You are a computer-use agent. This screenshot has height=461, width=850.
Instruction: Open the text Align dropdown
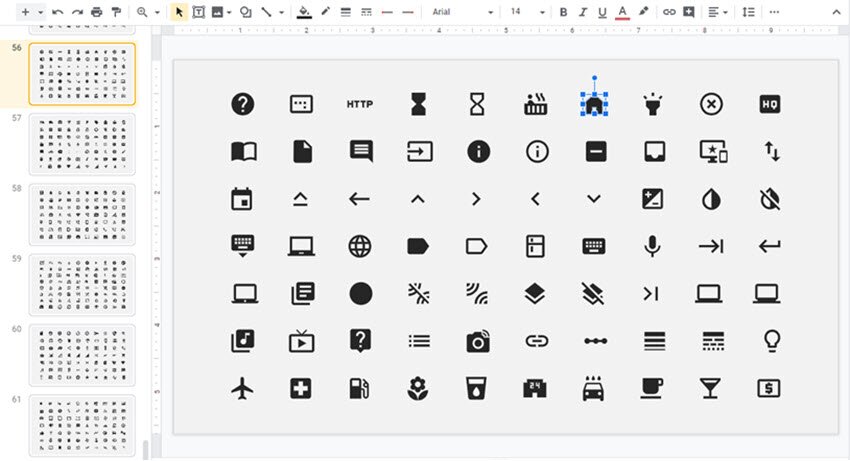tap(717, 12)
